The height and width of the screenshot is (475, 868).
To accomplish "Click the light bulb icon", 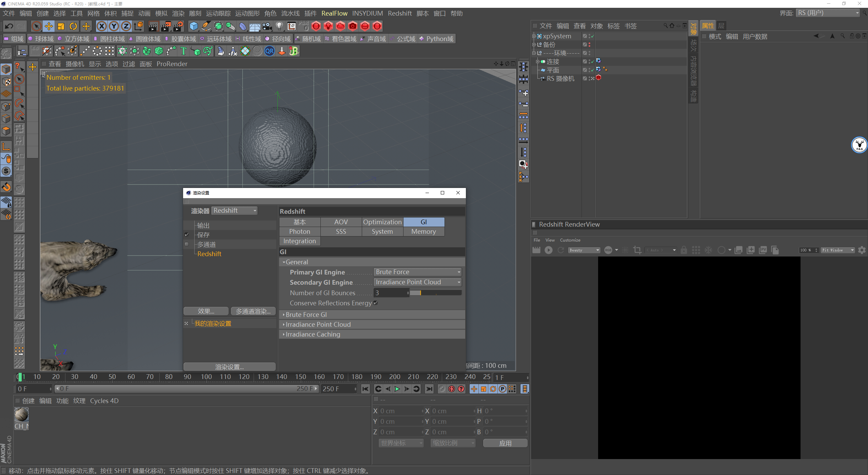I will click(x=279, y=26).
